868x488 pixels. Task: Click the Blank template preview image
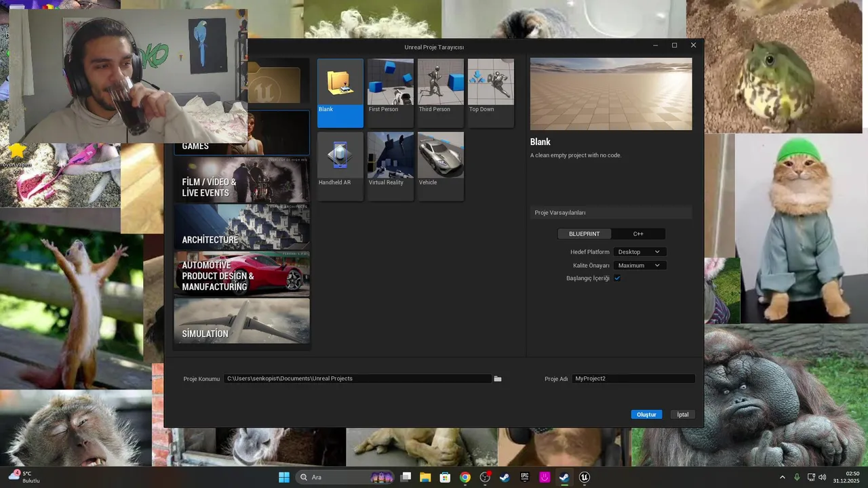click(x=611, y=94)
